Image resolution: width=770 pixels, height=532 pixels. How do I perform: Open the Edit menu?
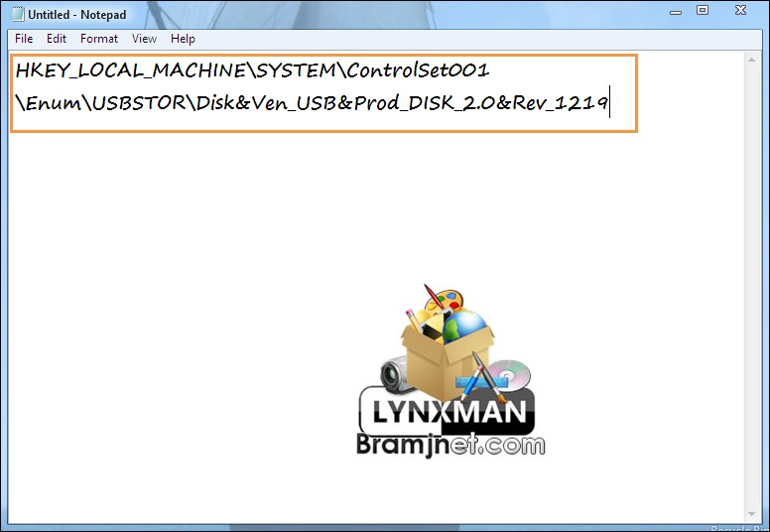56,39
